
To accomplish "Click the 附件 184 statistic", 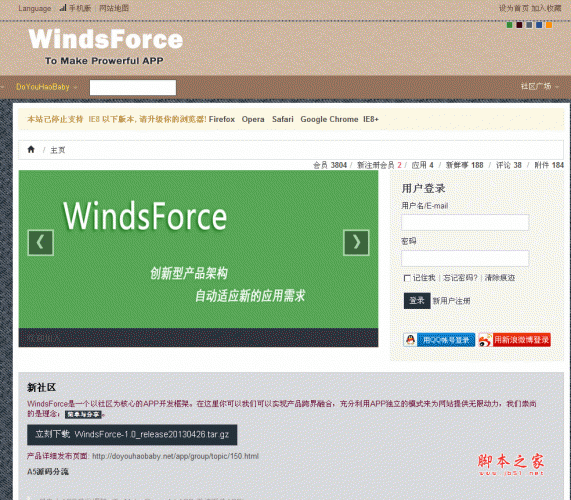I will (x=549, y=165).
